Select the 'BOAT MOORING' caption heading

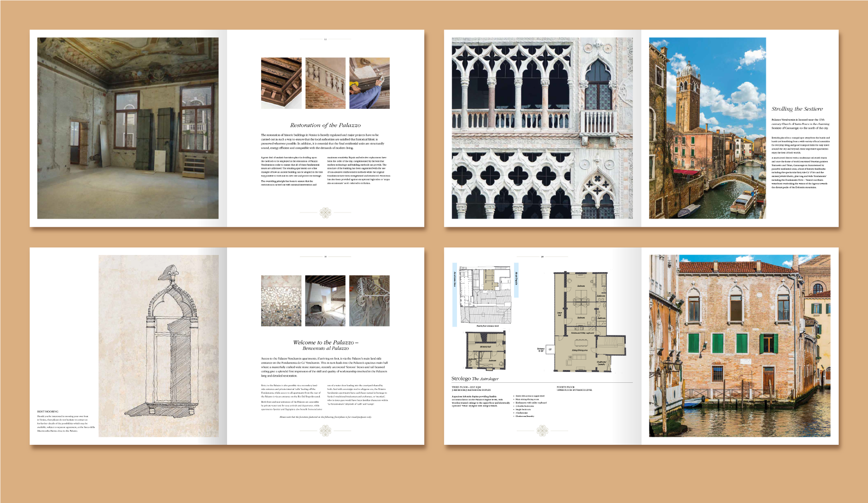click(x=48, y=412)
